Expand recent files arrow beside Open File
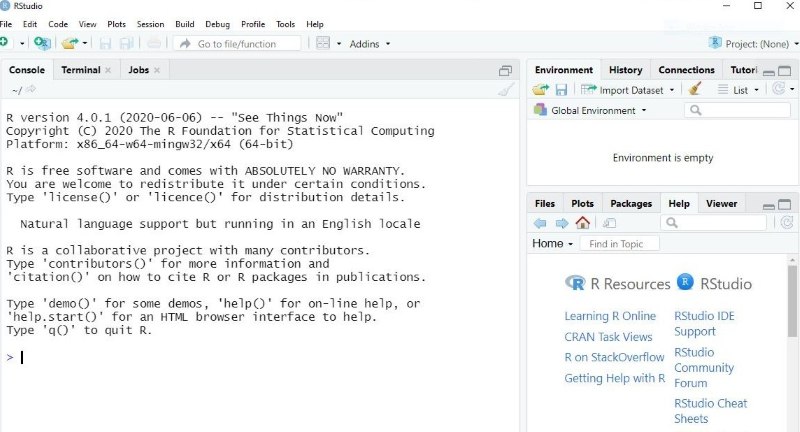The image size is (800, 432). [x=85, y=44]
